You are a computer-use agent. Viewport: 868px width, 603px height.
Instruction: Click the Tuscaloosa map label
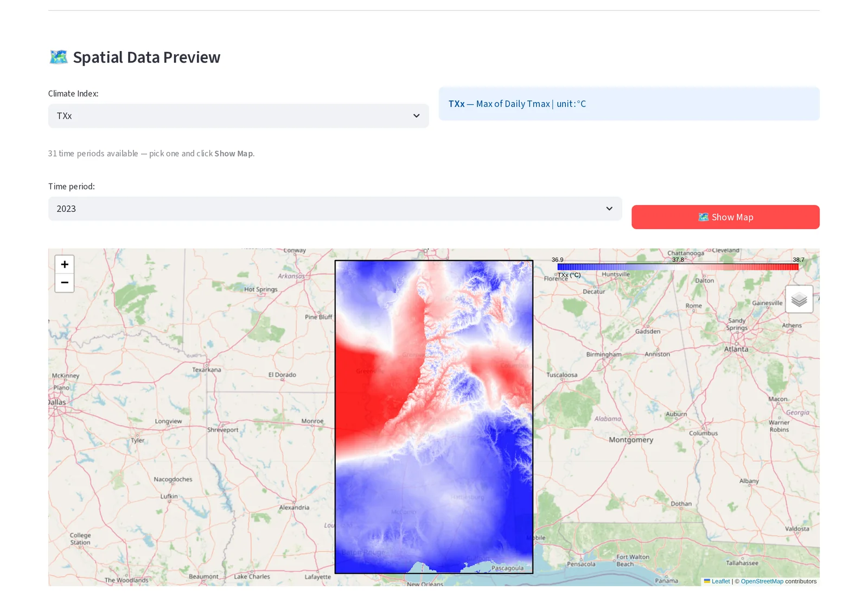(562, 375)
